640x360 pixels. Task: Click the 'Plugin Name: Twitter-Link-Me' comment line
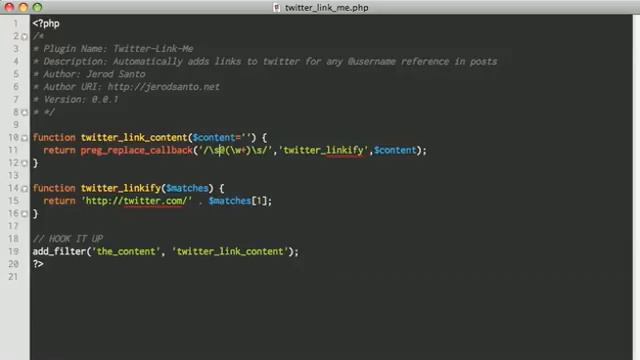point(113,49)
